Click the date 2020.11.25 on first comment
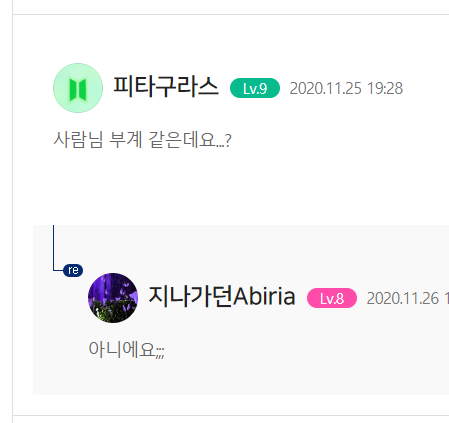This screenshot has height=423, width=449. pos(325,88)
